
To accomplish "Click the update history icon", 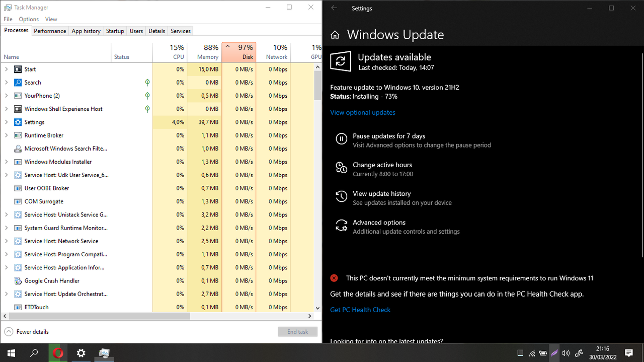I will [341, 196].
